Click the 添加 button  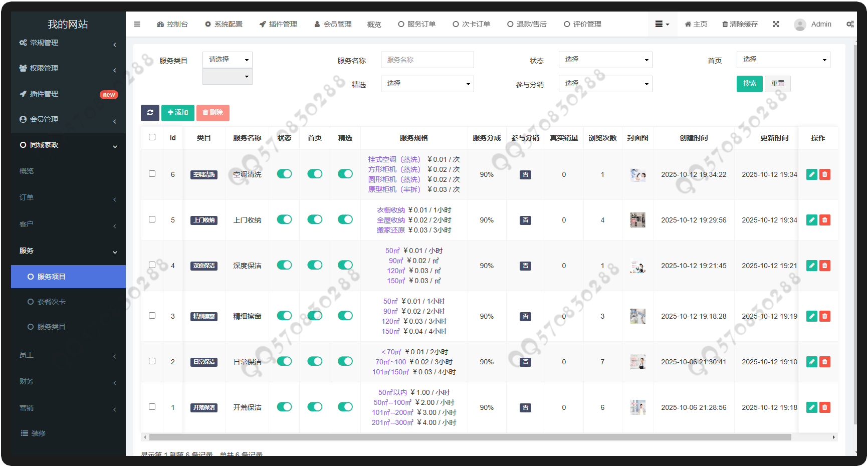coord(177,113)
